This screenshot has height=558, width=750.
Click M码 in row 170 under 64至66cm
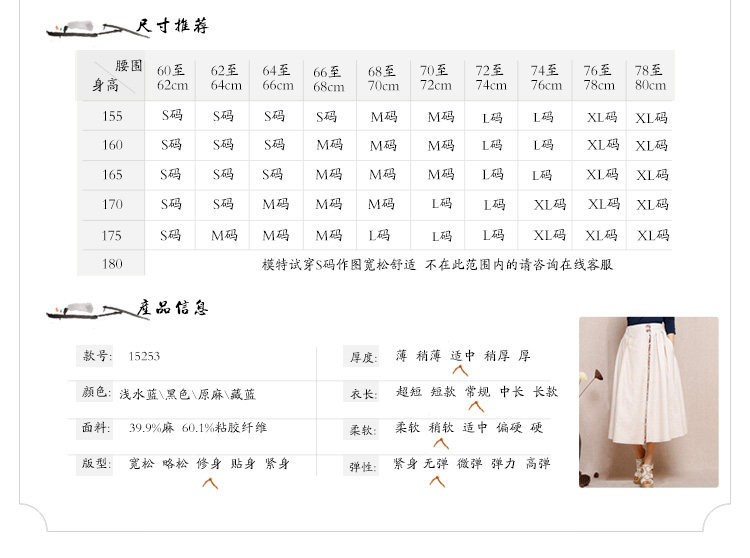tap(276, 204)
